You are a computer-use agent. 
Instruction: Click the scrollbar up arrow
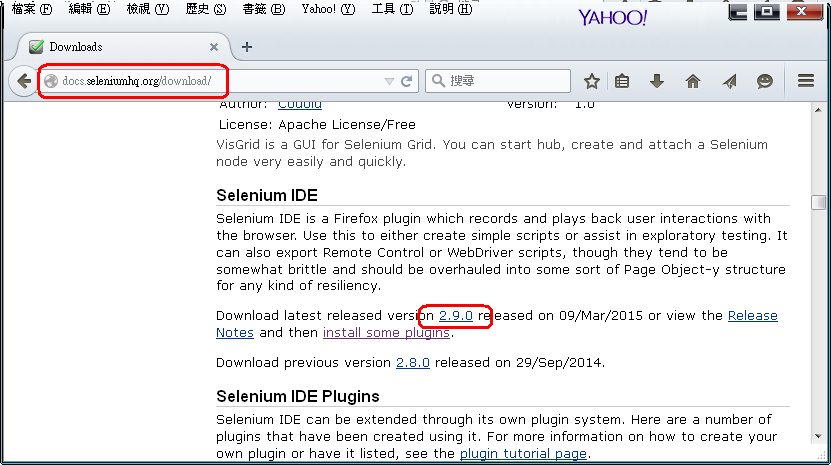pos(818,110)
